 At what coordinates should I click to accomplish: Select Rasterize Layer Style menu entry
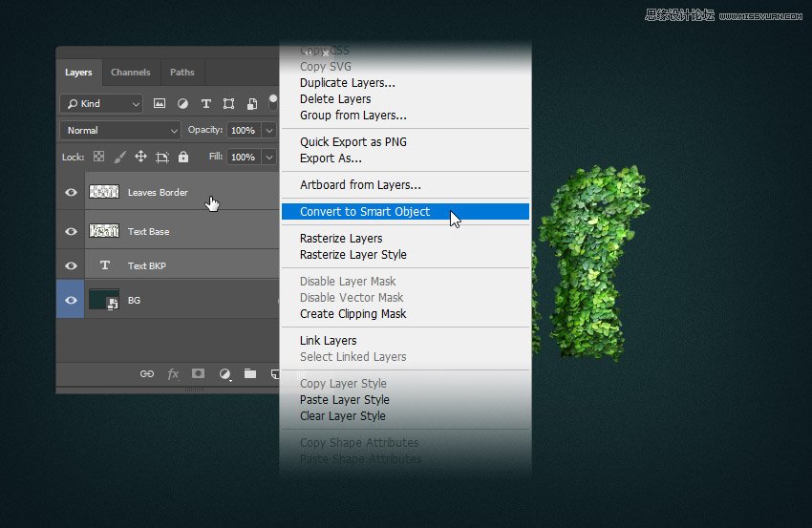click(353, 255)
